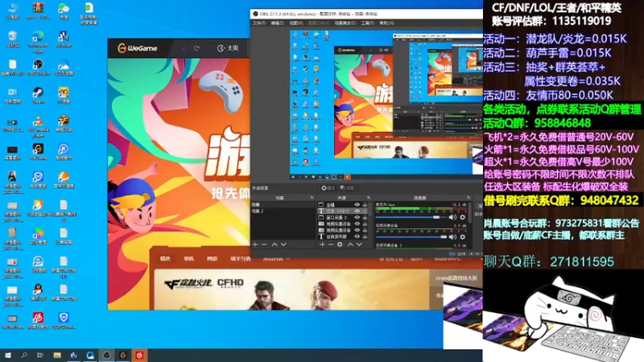The height and width of the screenshot is (362, 644).
Task: Switch to the 单机 tab in WeGame
Action: click(x=188, y=258)
